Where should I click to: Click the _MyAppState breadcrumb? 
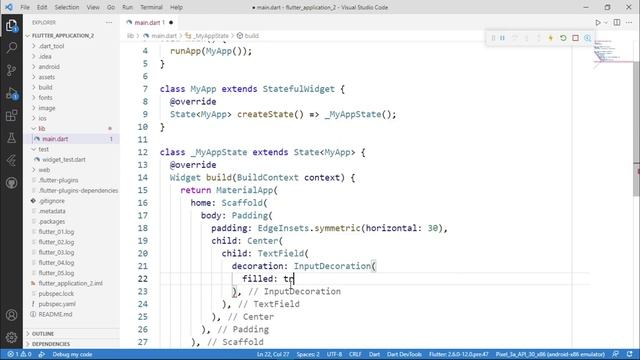point(207,36)
